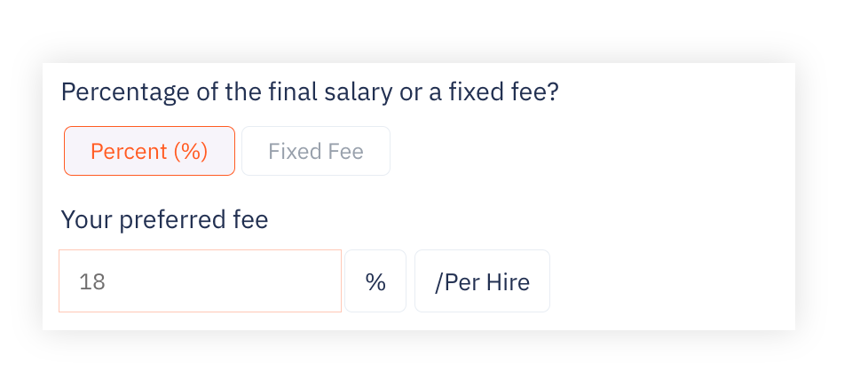The width and height of the screenshot is (868, 387).
Task: Place cursor in the orange-bordered fee box
Action: click(200, 280)
